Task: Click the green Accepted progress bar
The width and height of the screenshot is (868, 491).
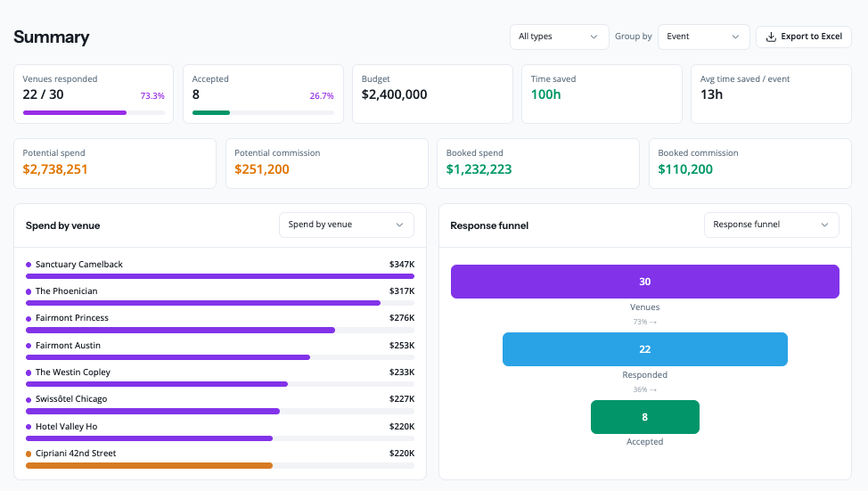Action: coord(211,113)
